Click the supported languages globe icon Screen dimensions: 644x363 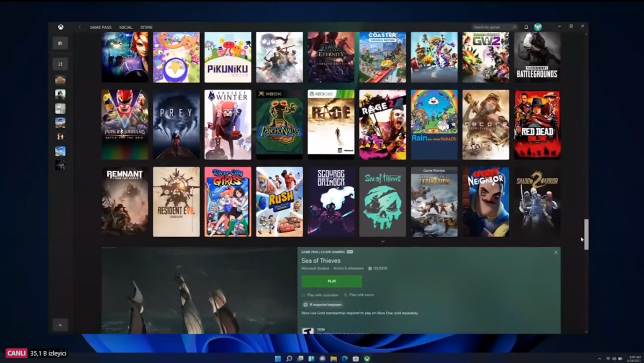tap(305, 305)
